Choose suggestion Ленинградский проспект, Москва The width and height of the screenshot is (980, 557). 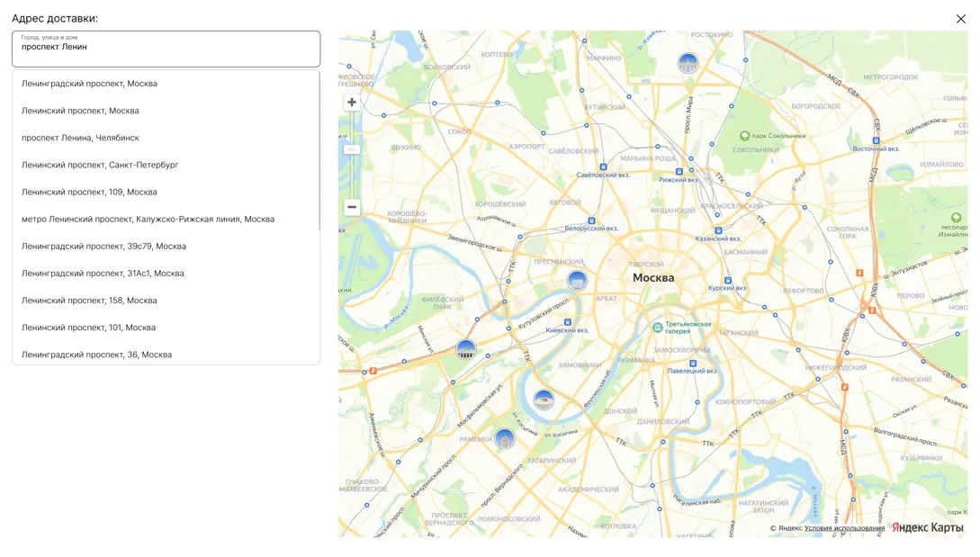click(89, 84)
